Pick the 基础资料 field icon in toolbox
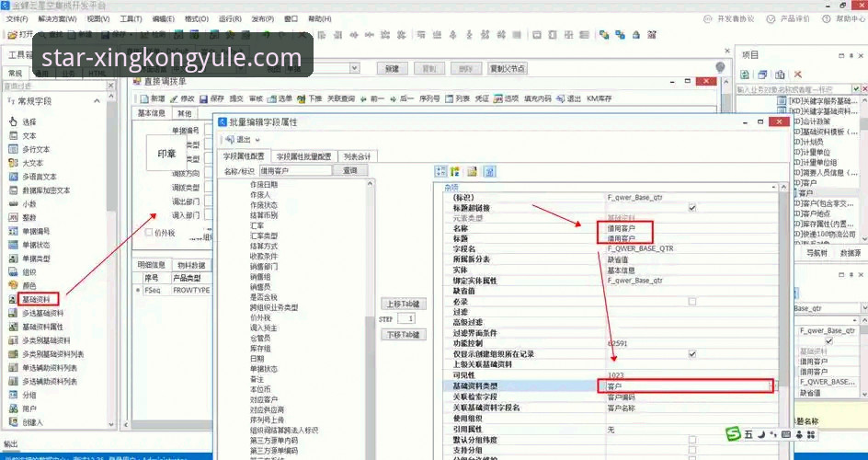The image size is (868, 460). point(13,300)
